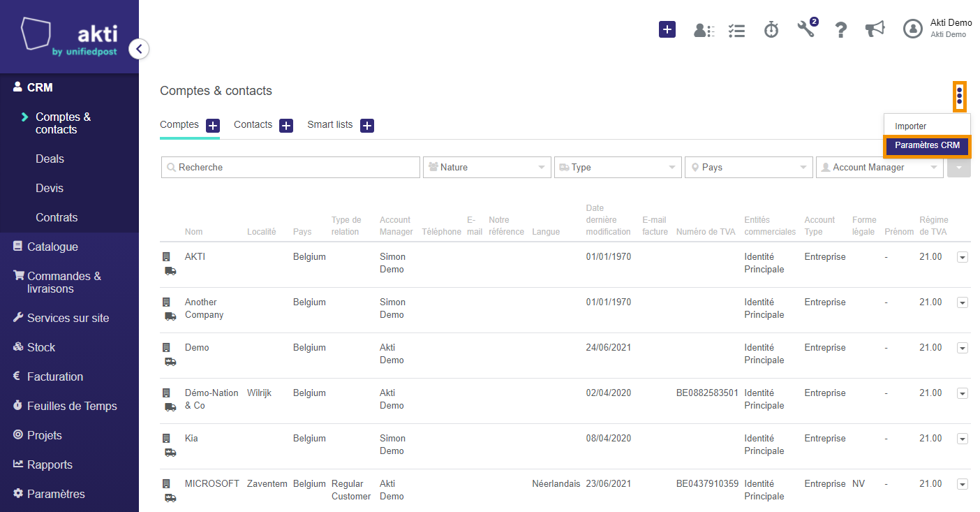Screen dimensions: 980x512
Task: Click the help question mark icon
Action: tap(841, 29)
